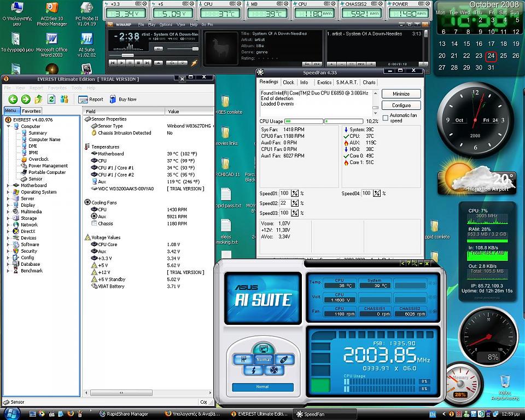Viewport: 525px width, 420px height.
Task: Open the Charts tab in SpeedFan
Action: click(x=369, y=83)
